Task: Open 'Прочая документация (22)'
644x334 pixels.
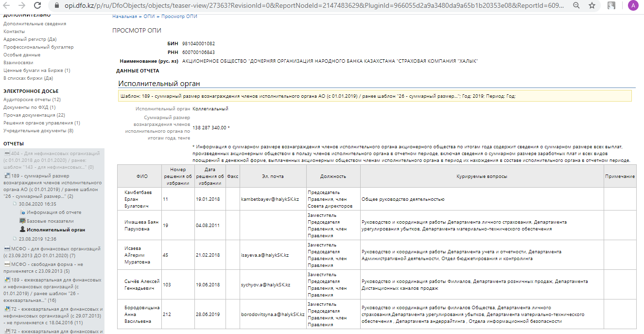Action: [x=34, y=115]
